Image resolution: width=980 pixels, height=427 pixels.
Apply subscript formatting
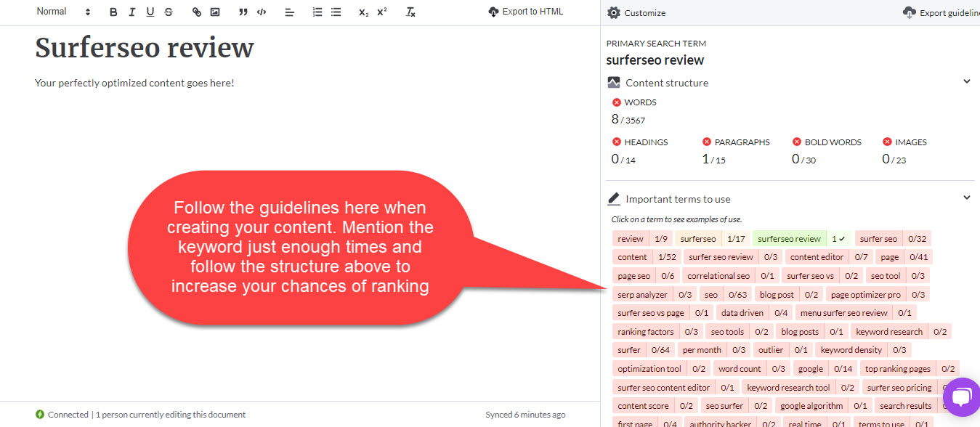click(363, 12)
